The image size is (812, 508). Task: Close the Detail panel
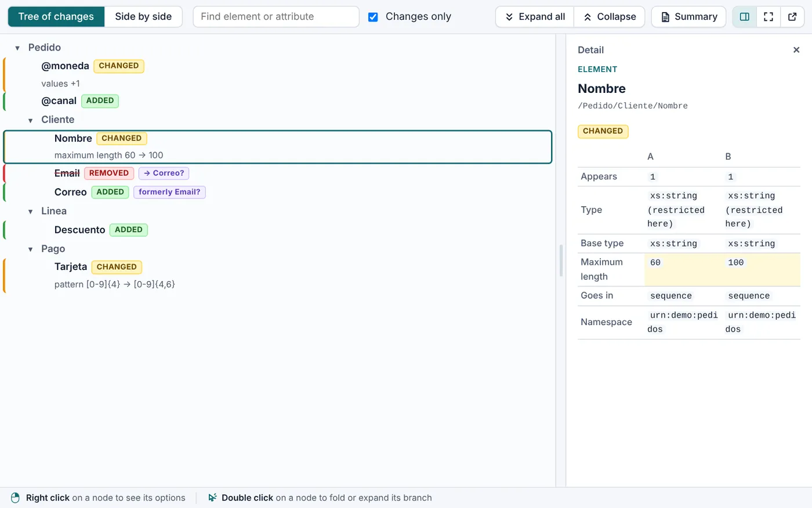(x=796, y=50)
